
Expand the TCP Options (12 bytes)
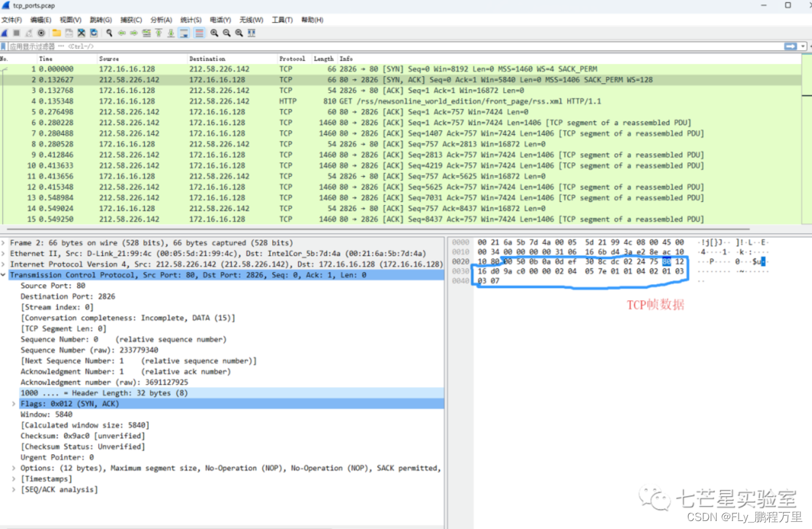pyautogui.click(x=14, y=468)
